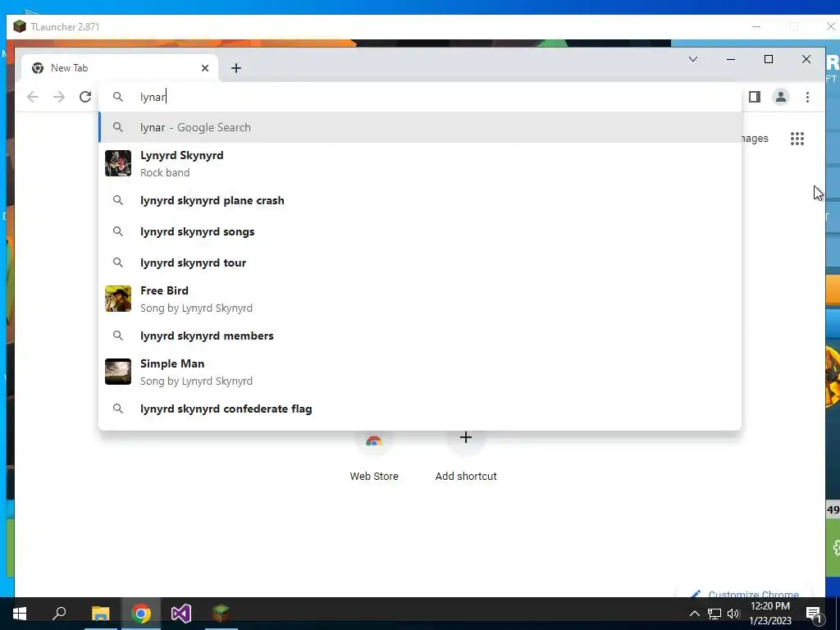Viewport: 840px width, 630px height.
Task: Open the Minecraft TLauncher taskbar icon
Action: (x=221, y=614)
